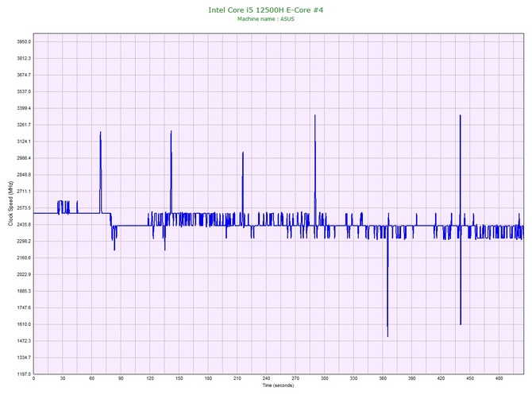Screen dimensions: 532x399
Task: Click the Clock Speed (MHz) axis label
Action: click(x=10, y=203)
